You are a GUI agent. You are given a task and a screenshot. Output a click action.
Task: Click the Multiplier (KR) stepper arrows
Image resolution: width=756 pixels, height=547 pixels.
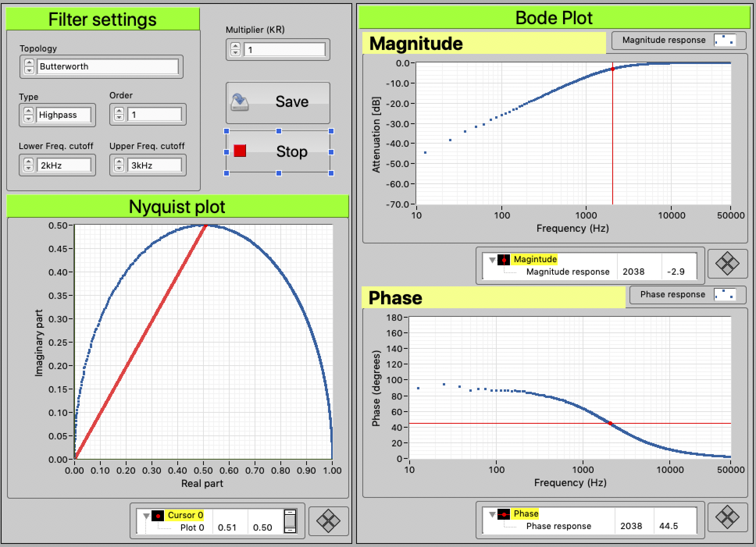[x=235, y=50]
